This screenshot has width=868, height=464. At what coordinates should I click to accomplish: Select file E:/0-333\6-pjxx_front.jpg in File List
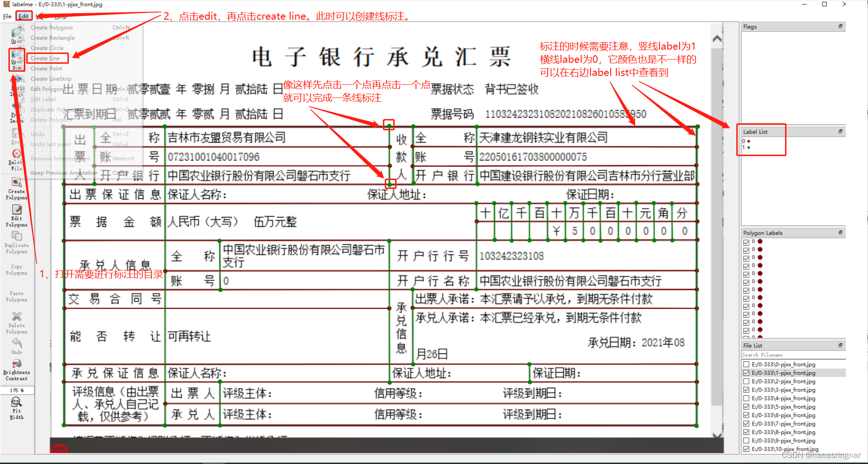pyautogui.click(x=784, y=415)
